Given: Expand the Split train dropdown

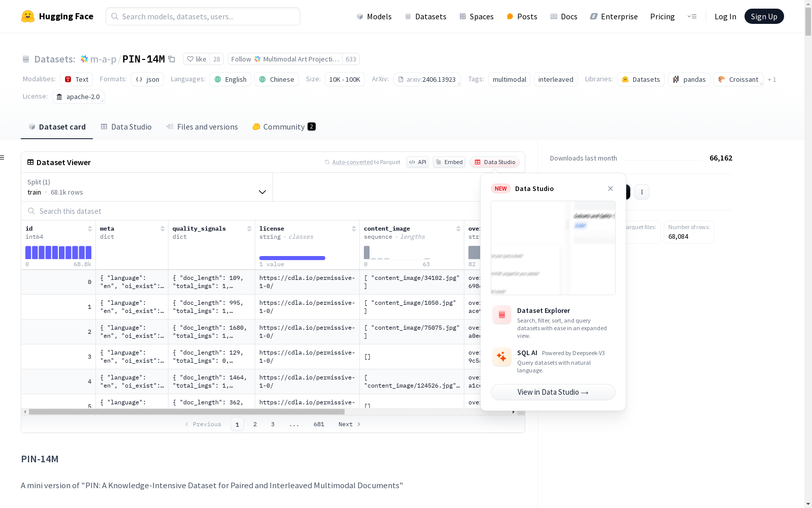Looking at the screenshot, I should coord(147,187).
